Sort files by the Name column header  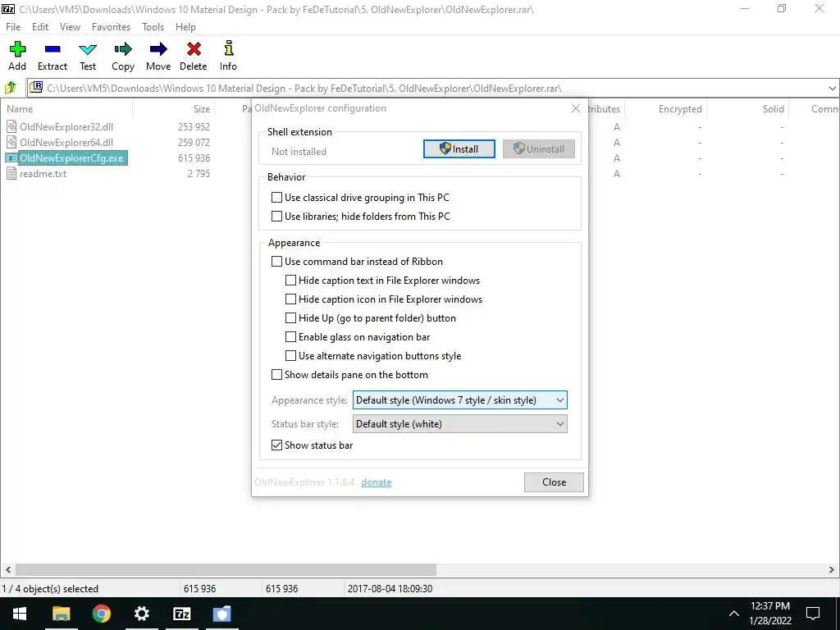click(66, 109)
